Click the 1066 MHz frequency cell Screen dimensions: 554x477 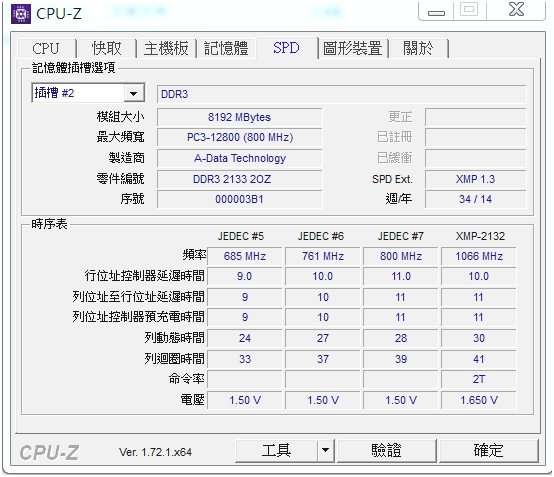click(479, 256)
